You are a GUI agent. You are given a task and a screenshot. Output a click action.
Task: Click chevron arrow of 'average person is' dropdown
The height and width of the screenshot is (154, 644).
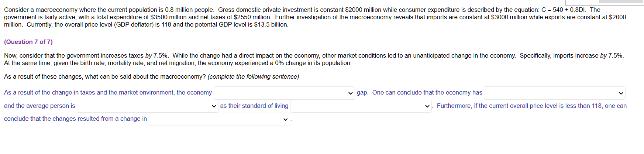[x=214, y=106]
